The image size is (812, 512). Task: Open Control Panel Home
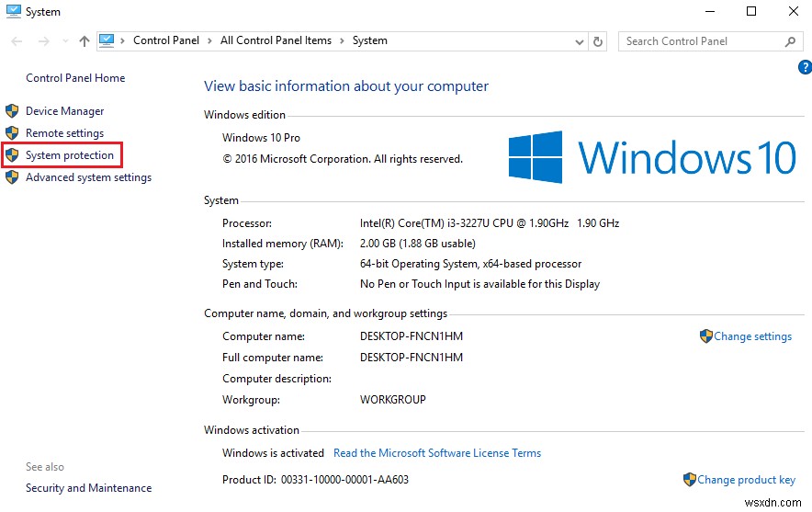click(75, 78)
